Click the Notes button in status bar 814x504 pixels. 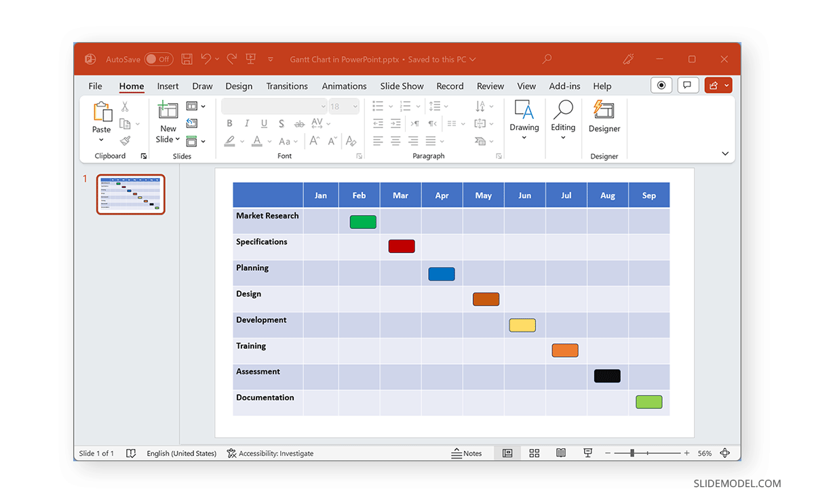[x=467, y=453]
